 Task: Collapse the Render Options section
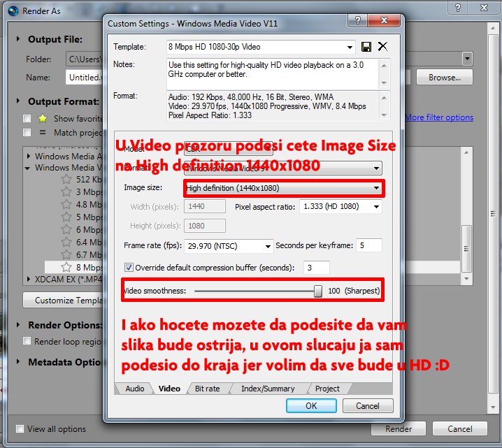[x=18, y=325]
